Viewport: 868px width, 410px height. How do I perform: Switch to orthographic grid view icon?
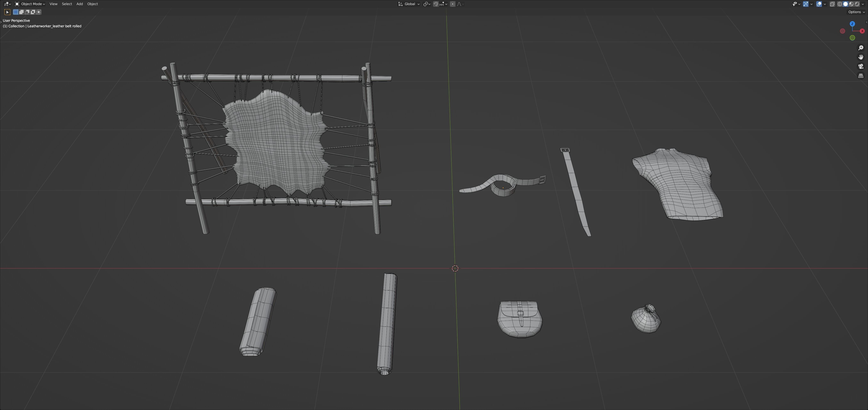(x=861, y=76)
